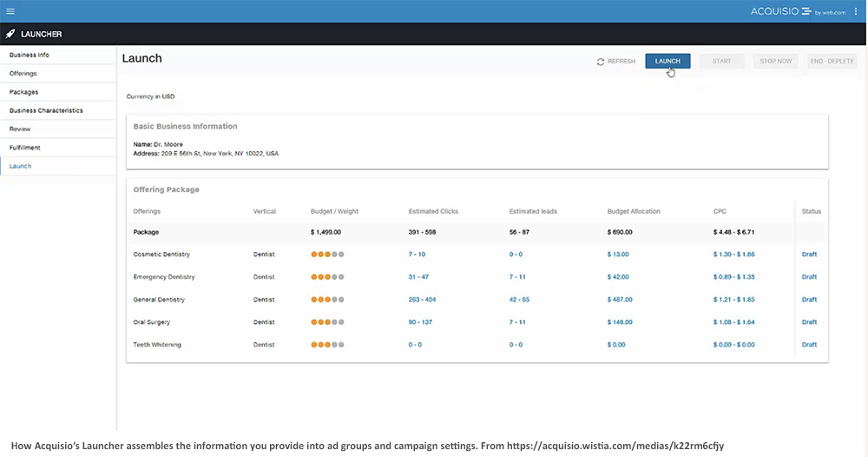Click the End - Deplete button
The width and height of the screenshot is (868, 457).
click(831, 62)
